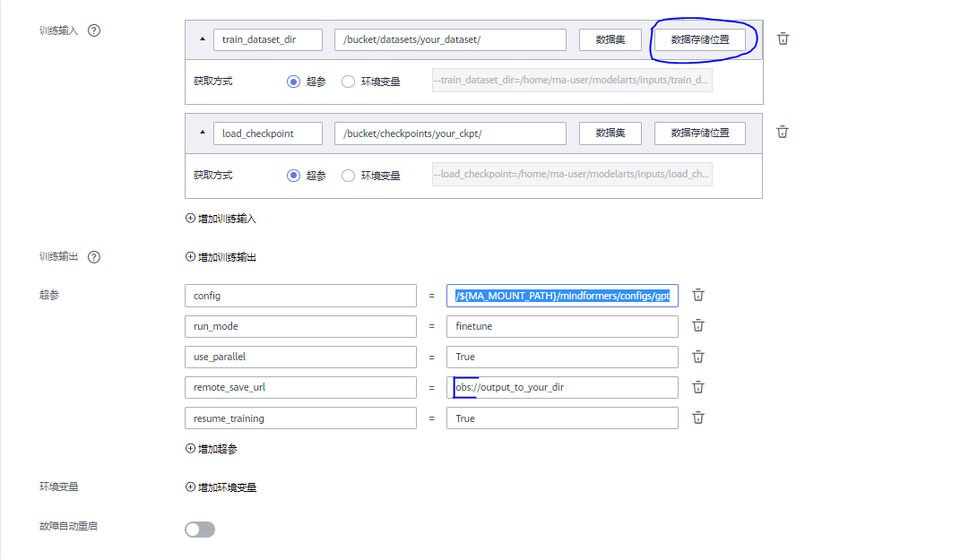Click the finetune value field
961x560 pixels.
(563, 326)
